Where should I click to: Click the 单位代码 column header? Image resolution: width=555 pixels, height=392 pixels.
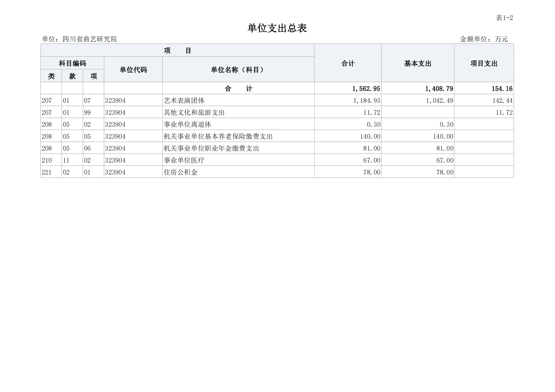tap(133, 70)
